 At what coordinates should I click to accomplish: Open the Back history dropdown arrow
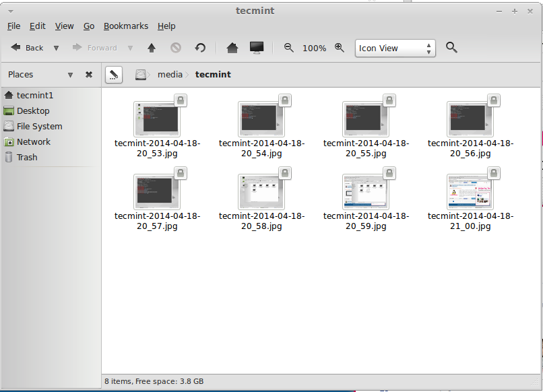pos(56,48)
